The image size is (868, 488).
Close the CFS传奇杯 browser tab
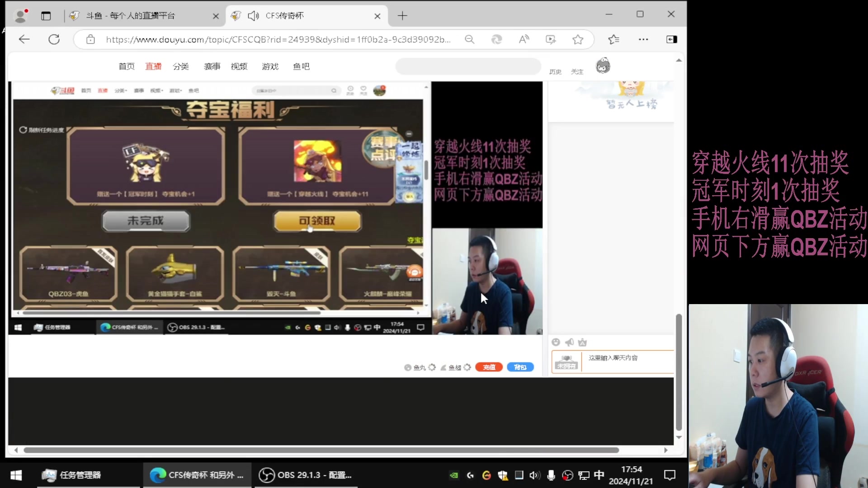(377, 16)
